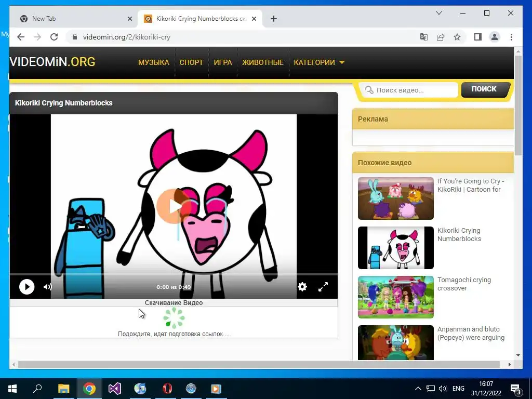Click the scroll down arrow
532x399 pixels.
[x=518, y=355]
